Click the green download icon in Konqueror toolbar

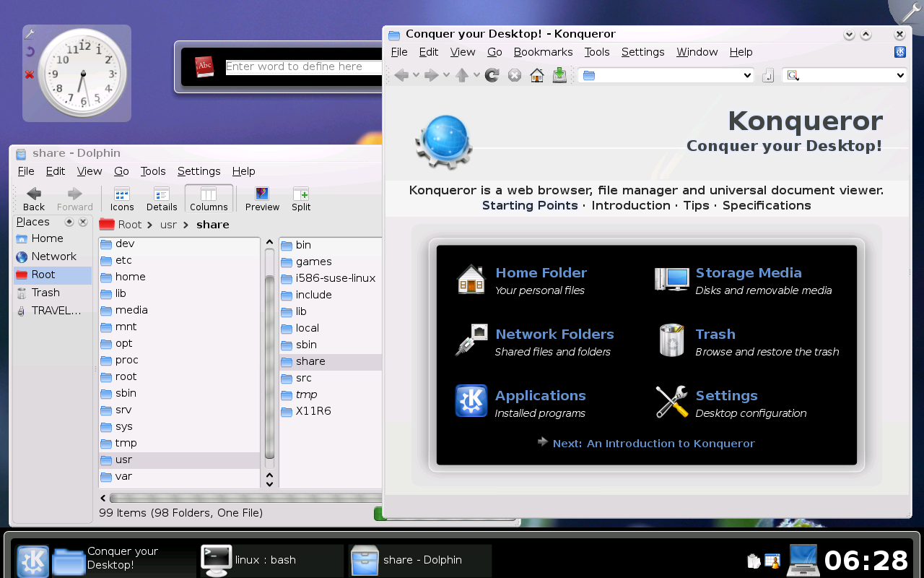pyautogui.click(x=559, y=75)
